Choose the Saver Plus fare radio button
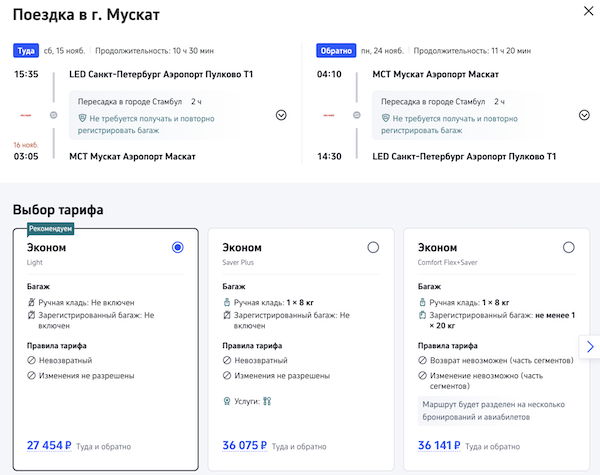Screen dimensions: 600x475 [x=373, y=247]
